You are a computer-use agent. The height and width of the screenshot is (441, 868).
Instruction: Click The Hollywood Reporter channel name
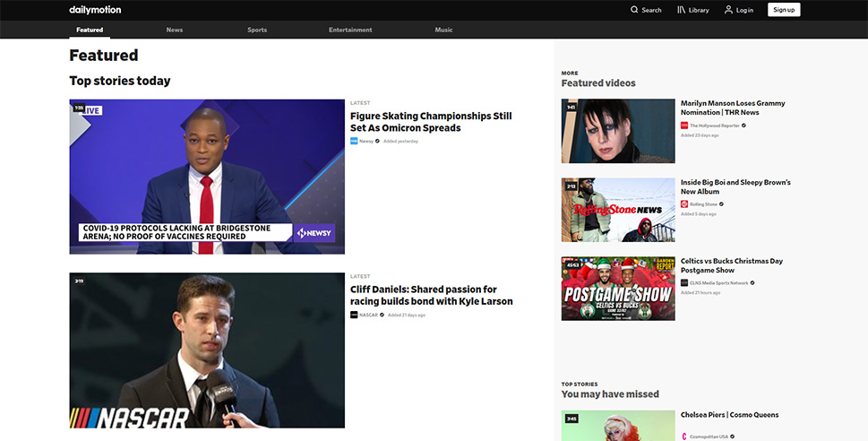[x=715, y=125]
